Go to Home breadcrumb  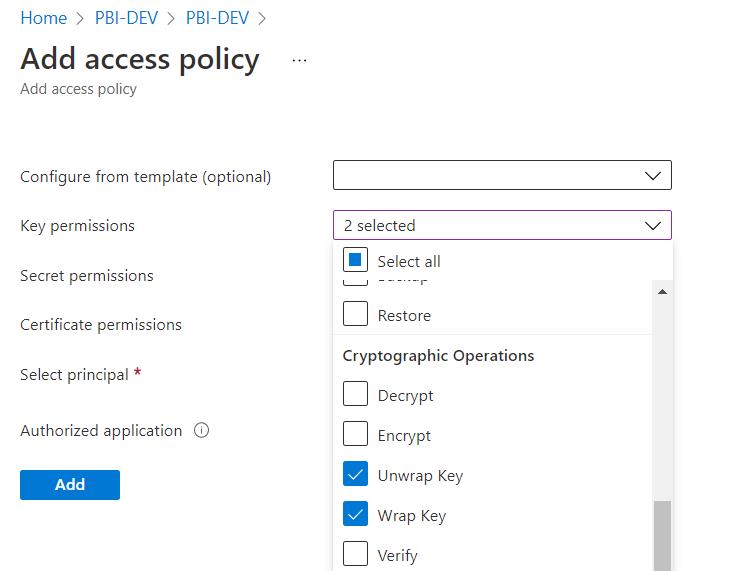pos(43,18)
